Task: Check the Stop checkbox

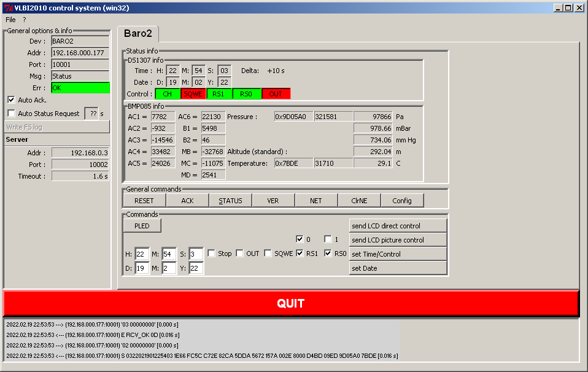Action: pyautogui.click(x=211, y=254)
